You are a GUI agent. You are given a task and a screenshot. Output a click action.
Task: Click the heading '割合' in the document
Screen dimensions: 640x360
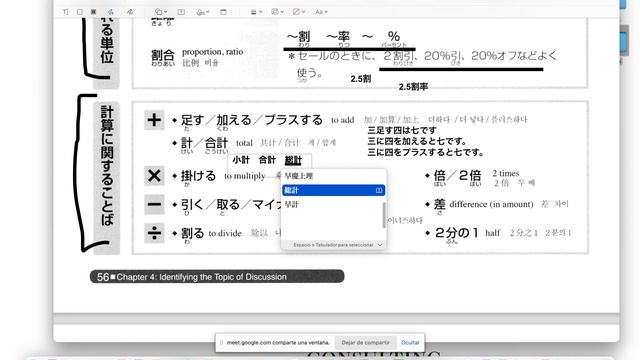163,55
